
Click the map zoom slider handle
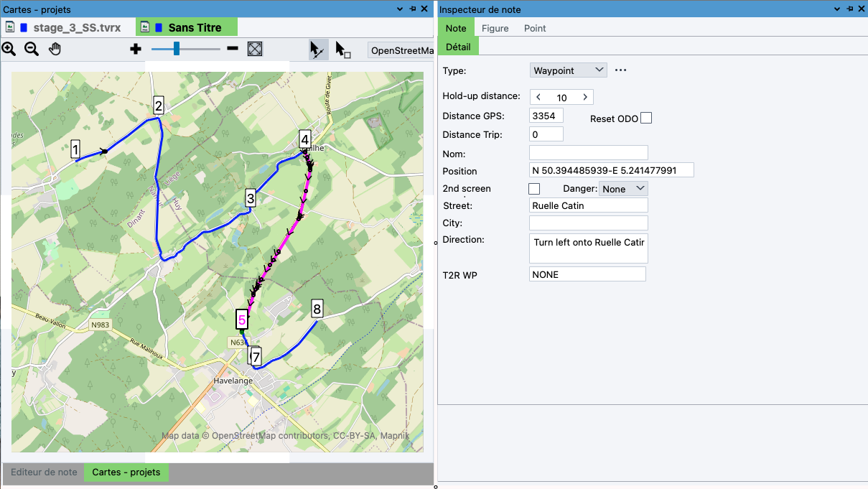[x=177, y=49]
